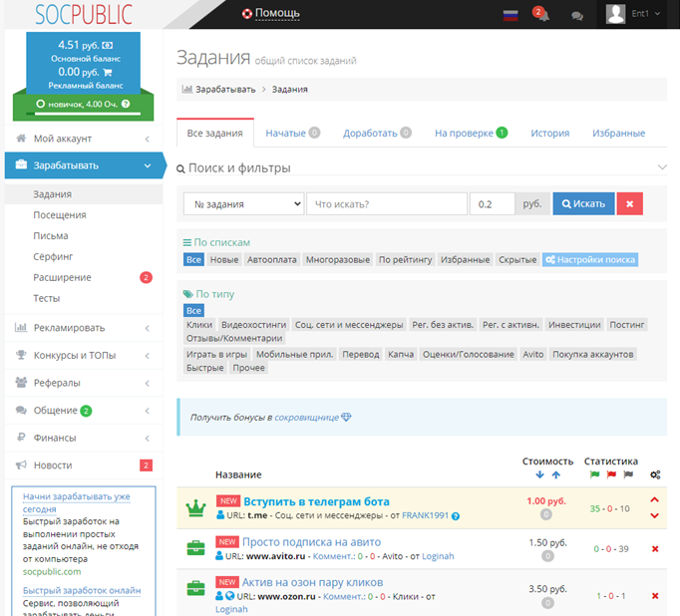Switch language via Russian flag icon

(510, 16)
